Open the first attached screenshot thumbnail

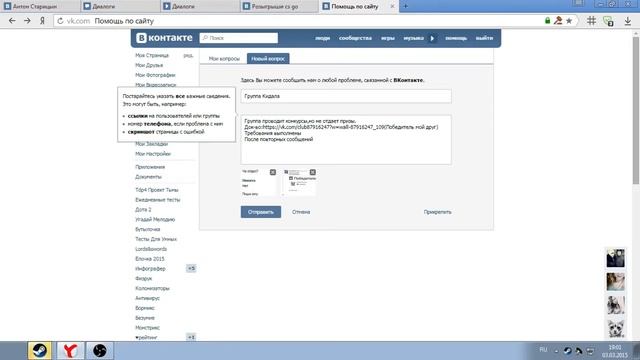[258, 182]
